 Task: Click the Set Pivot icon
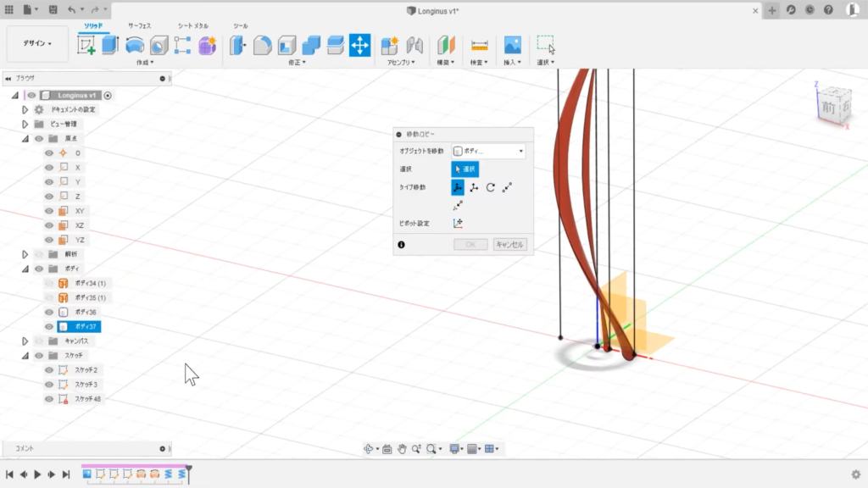click(458, 224)
